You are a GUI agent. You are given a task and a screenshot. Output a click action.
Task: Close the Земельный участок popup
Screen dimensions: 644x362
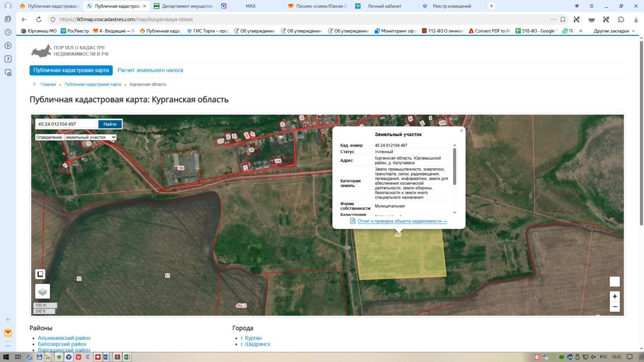[x=462, y=131]
